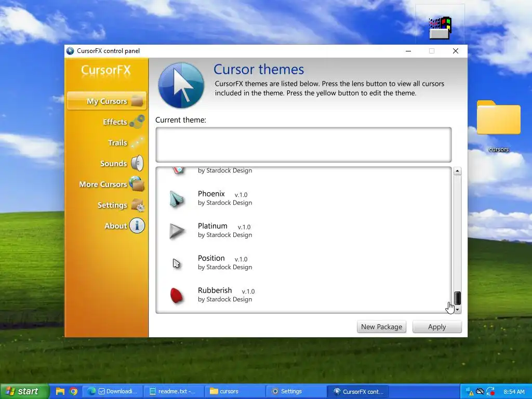Select the Phoenix cursor theme icon
This screenshot has height=399, width=532.
(177, 199)
